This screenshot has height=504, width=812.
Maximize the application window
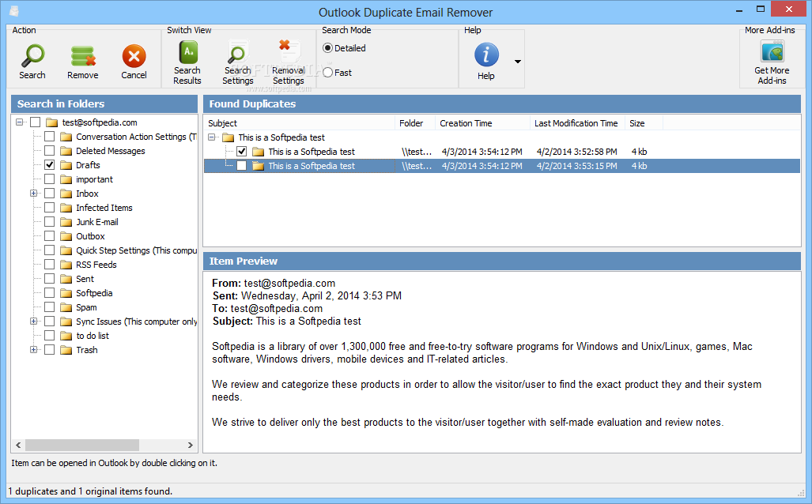click(761, 9)
